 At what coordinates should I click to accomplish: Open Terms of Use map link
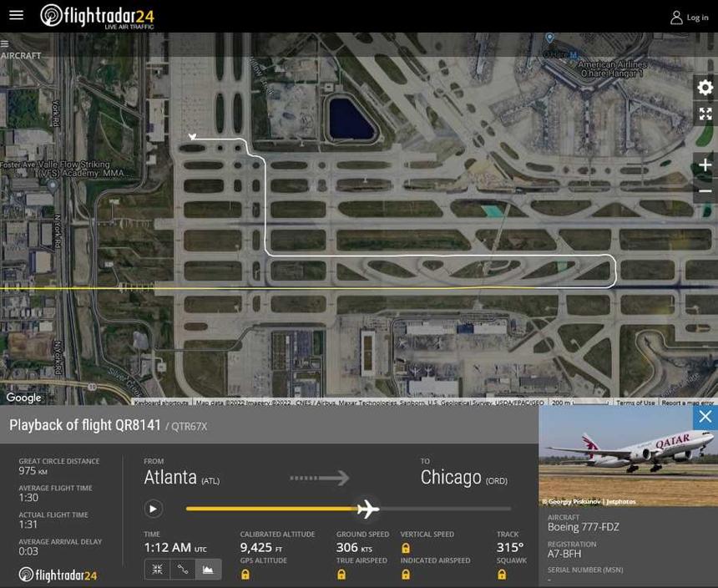coord(635,403)
